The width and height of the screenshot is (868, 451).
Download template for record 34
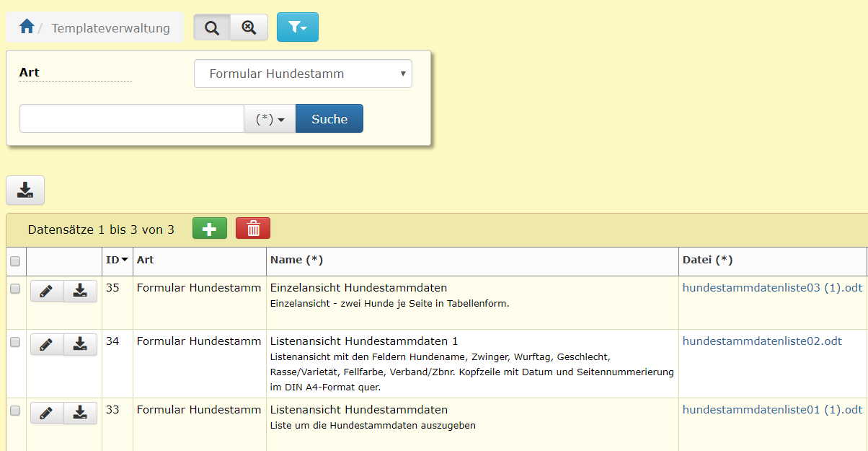pos(80,345)
